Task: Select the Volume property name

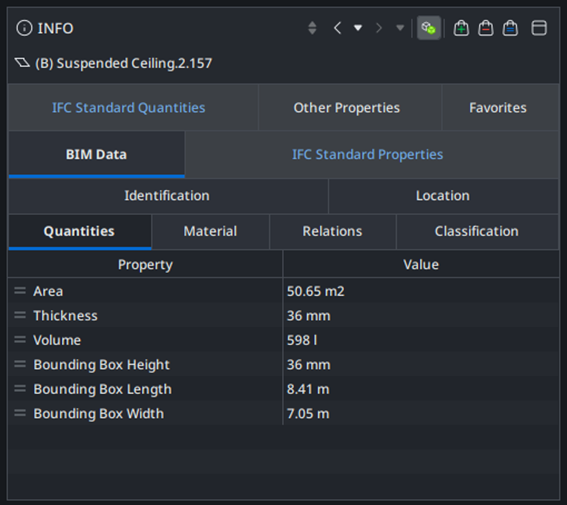Action: click(57, 340)
